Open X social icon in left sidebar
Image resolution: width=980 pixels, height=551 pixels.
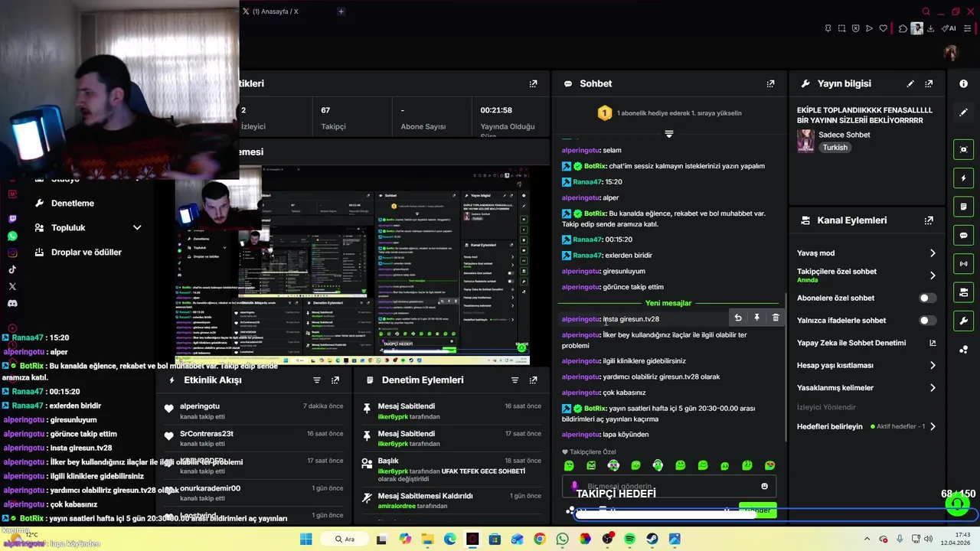click(12, 286)
